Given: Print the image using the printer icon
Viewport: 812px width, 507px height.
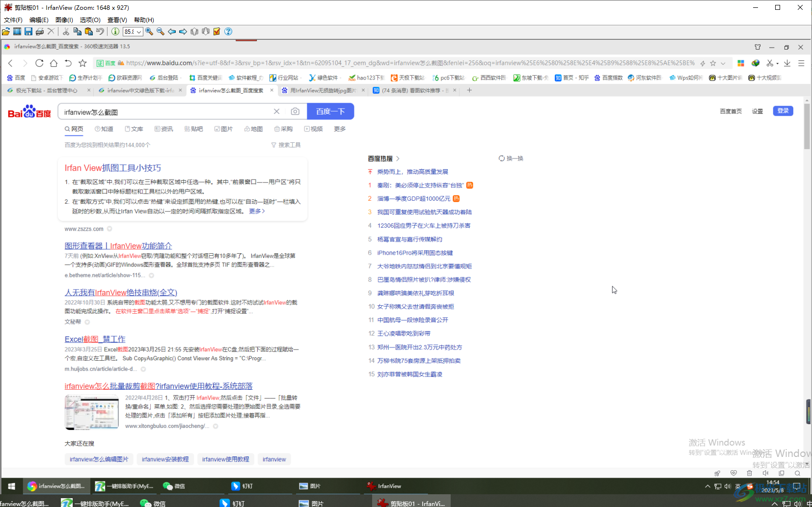Looking at the screenshot, I should [x=40, y=31].
